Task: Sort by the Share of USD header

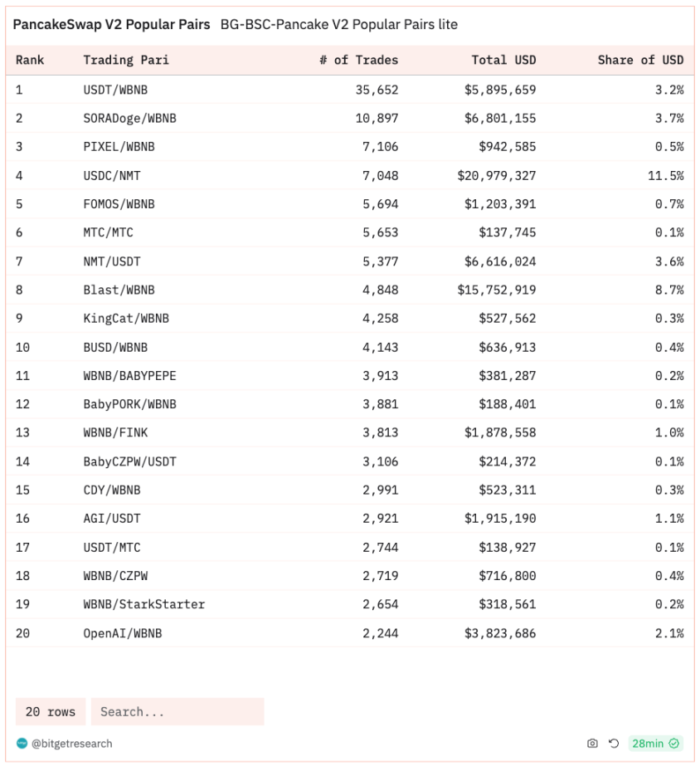Action: pos(640,60)
